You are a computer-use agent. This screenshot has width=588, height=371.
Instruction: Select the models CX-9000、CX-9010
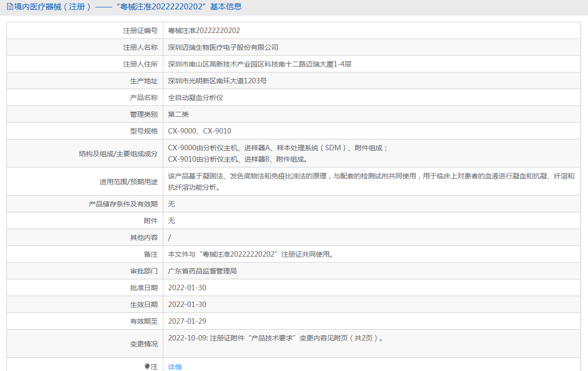[x=199, y=131]
